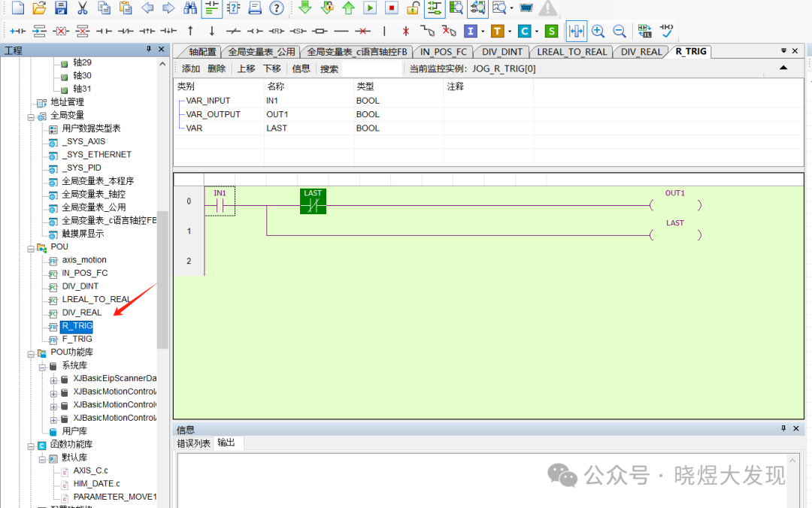Click the project tree vertical scrollbar
Viewport: 812px width, 508px height.
[162, 280]
